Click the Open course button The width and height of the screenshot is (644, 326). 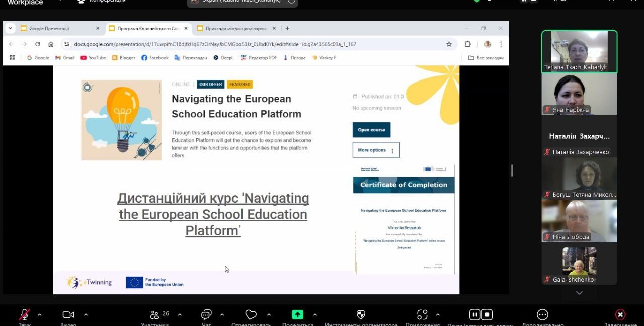coord(371,130)
